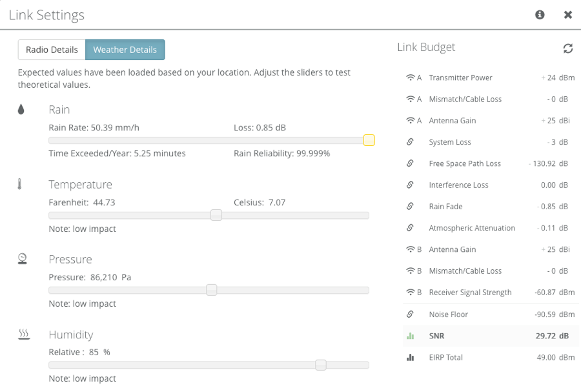Click the link icon beside Free Space Path Loss
The image size is (581, 392).
[410, 164]
